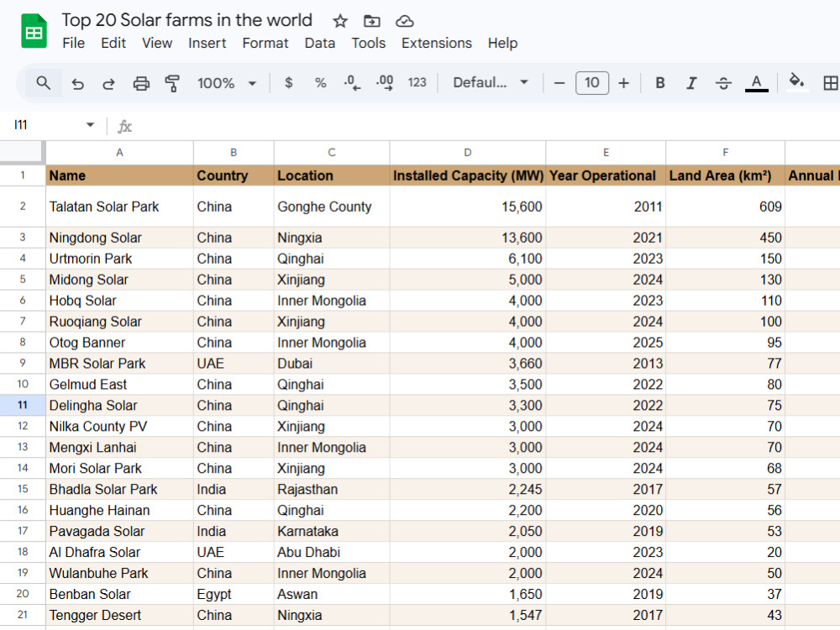This screenshot has width=840, height=630.
Task: Click the print icon
Action: (x=141, y=83)
